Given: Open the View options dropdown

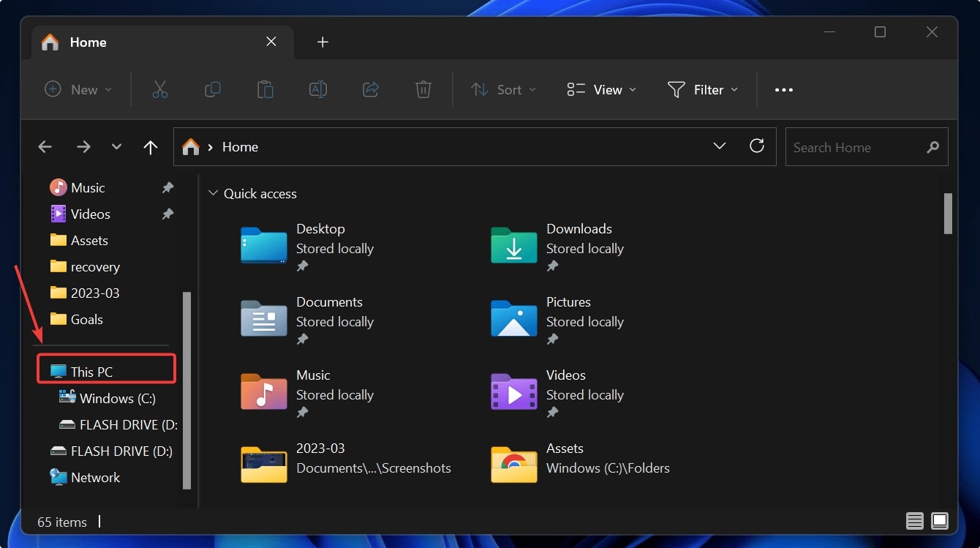Looking at the screenshot, I should [x=601, y=89].
